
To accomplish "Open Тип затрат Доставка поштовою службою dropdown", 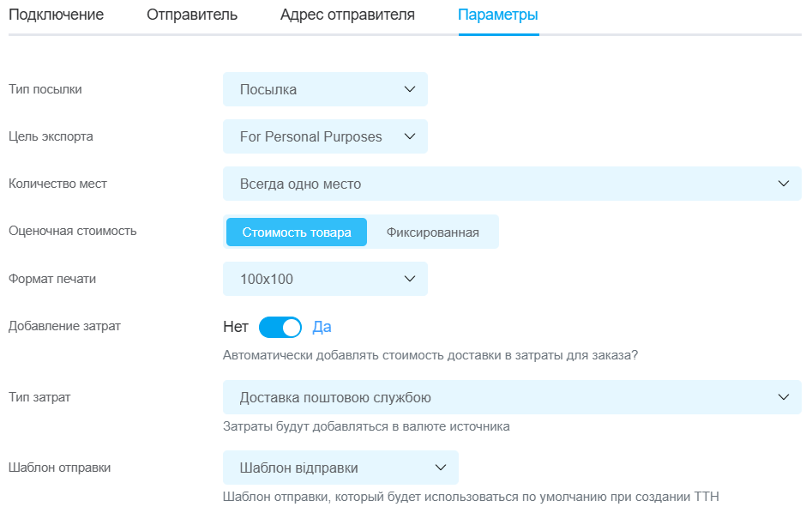I will tap(512, 397).
